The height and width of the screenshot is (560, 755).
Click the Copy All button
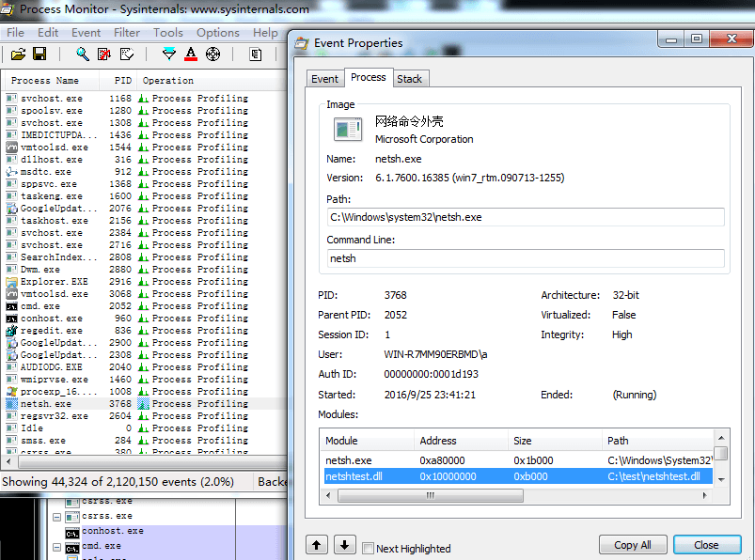tap(632, 545)
